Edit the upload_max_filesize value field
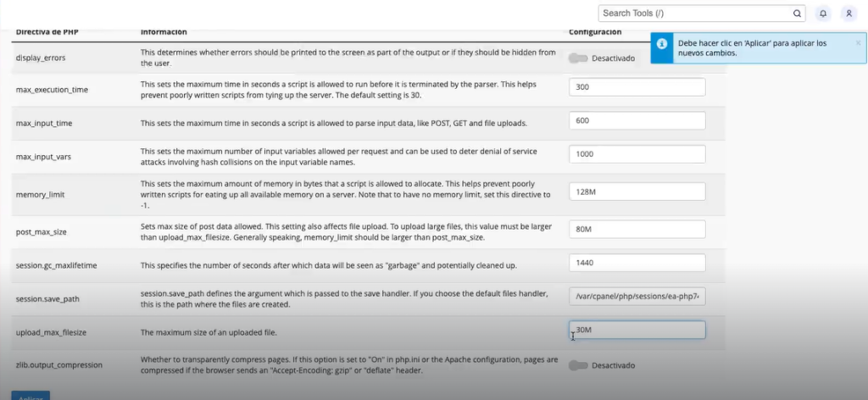Image resolution: width=868 pixels, height=400 pixels. point(637,330)
